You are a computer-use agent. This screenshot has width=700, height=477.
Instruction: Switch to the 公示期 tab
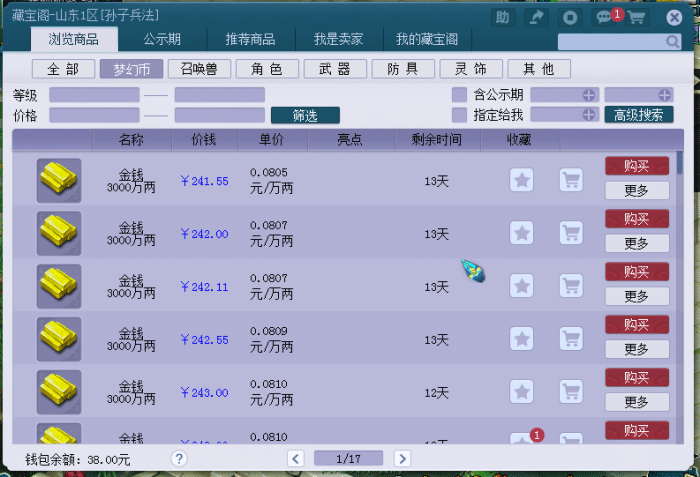pyautogui.click(x=162, y=39)
